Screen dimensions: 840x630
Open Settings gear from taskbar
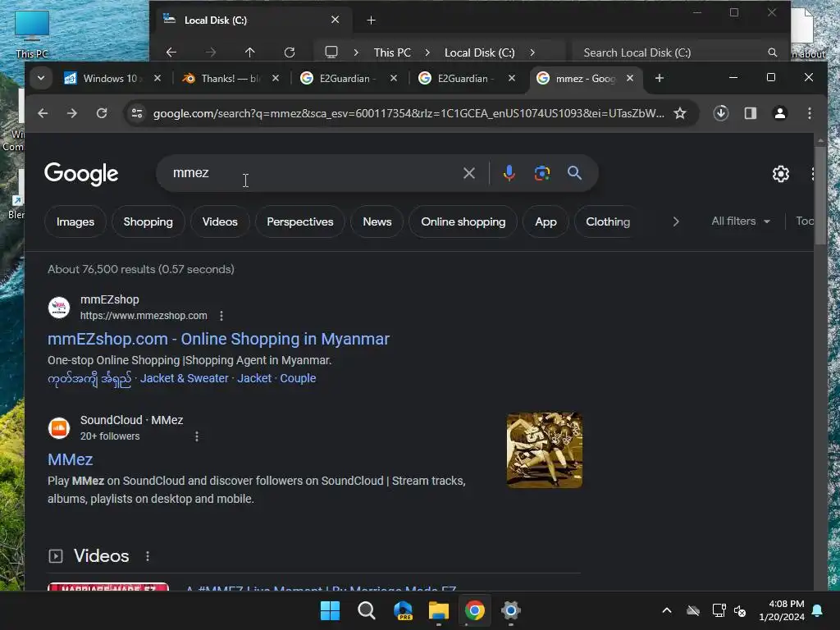point(510,610)
